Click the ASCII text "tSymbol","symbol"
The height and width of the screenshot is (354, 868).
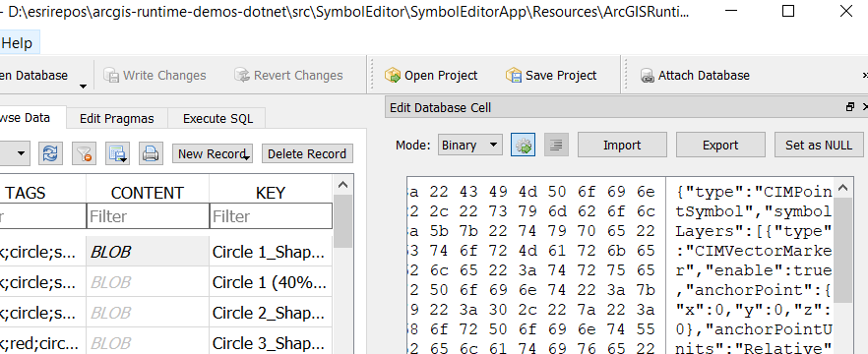[x=754, y=211]
